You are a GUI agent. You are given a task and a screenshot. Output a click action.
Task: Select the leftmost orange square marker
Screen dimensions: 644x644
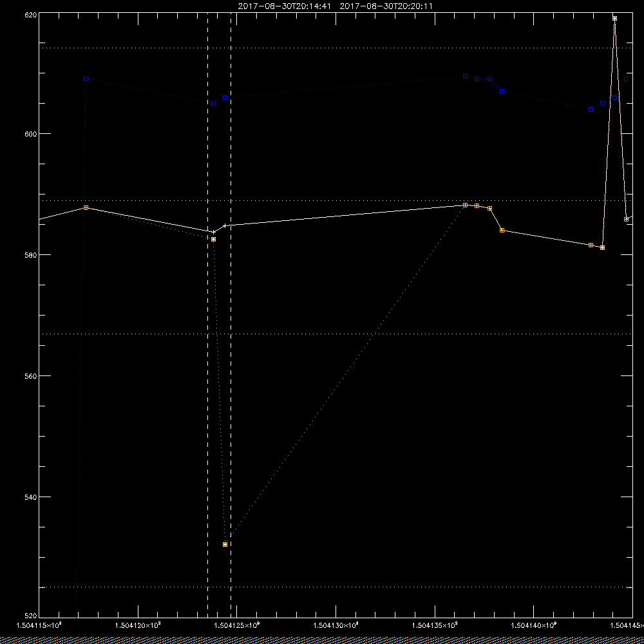click(x=86, y=208)
